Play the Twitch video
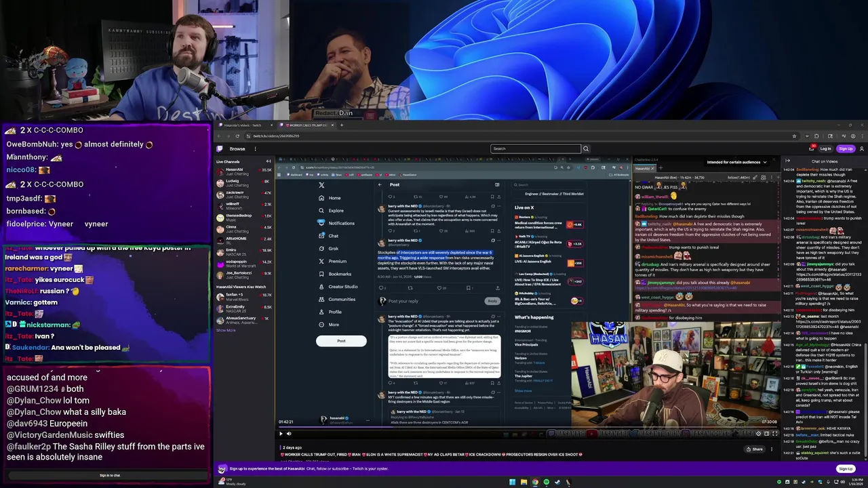The image size is (868, 488). point(281,434)
